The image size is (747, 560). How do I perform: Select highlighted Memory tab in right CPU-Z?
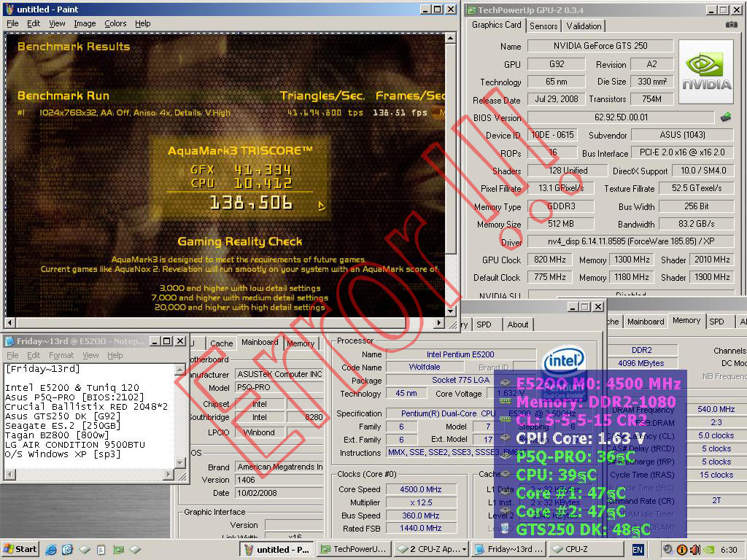pos(686,321)
